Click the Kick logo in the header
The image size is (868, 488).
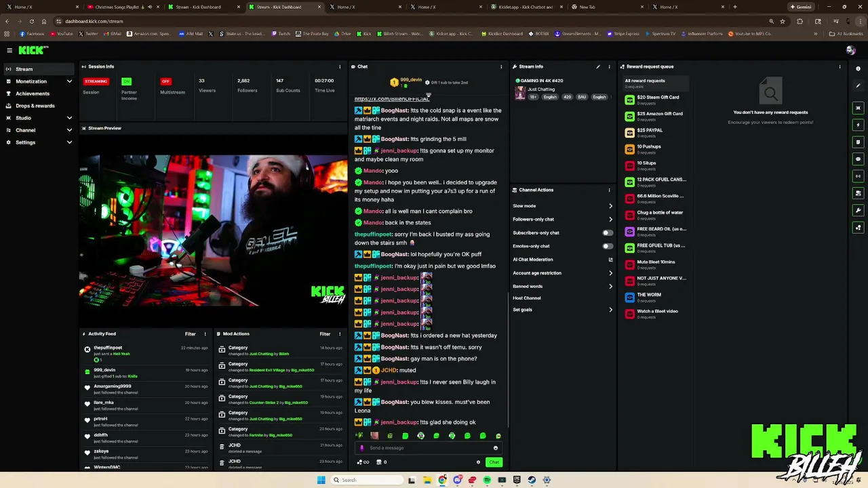click(x=33, y=50)
